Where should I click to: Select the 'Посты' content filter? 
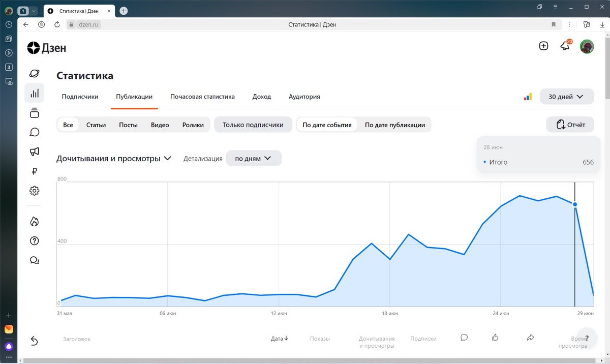click(x=128, y=125)
